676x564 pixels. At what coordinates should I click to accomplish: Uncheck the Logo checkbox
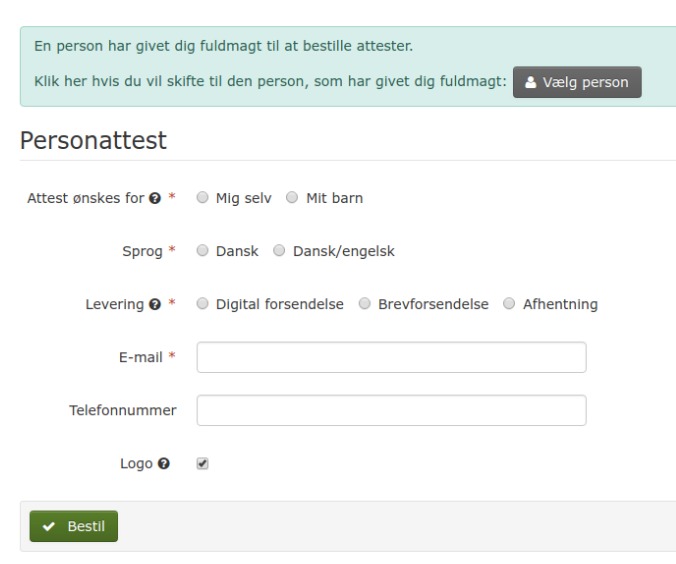click(x=202, y=464)
